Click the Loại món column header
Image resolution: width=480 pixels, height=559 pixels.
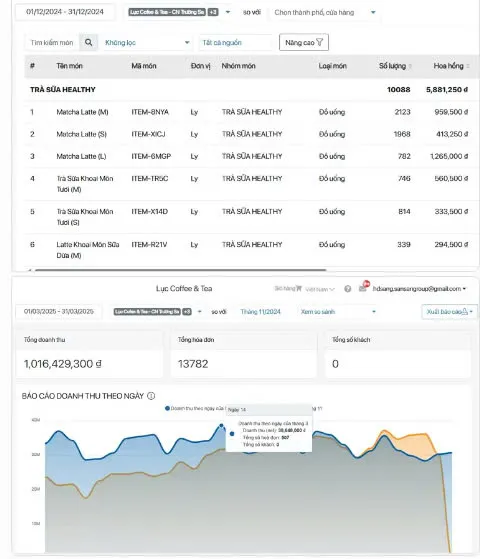pyautogui.click(x=333, y=66)
